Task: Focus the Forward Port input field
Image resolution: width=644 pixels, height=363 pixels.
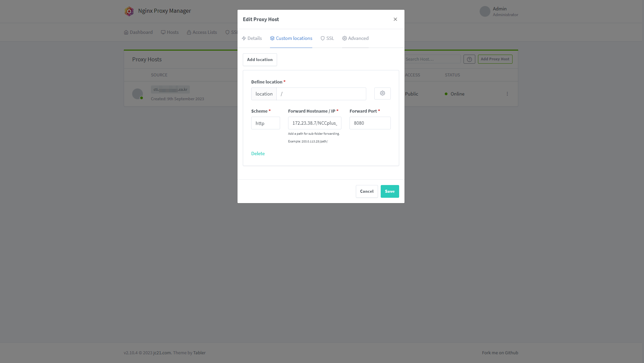Action: click(370, 123)
